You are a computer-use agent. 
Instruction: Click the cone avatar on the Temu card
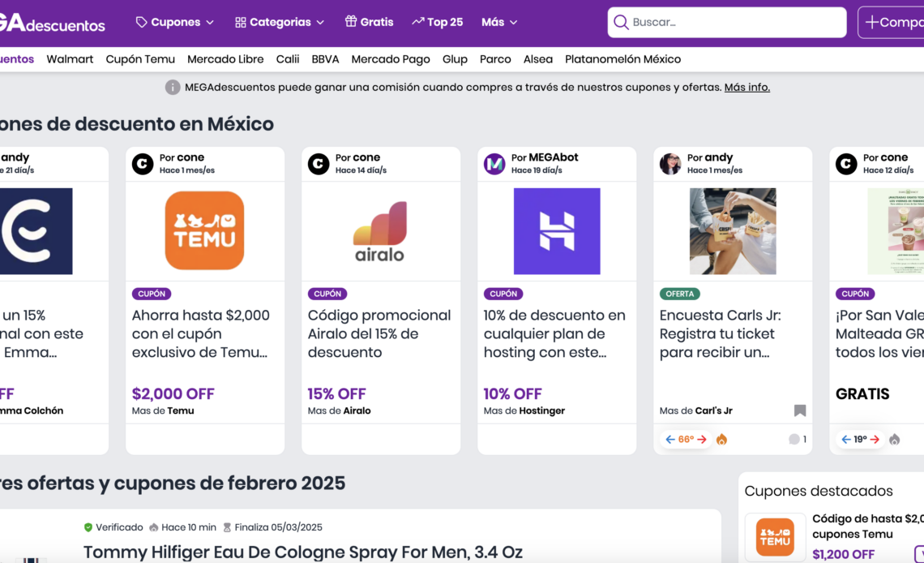143,163
